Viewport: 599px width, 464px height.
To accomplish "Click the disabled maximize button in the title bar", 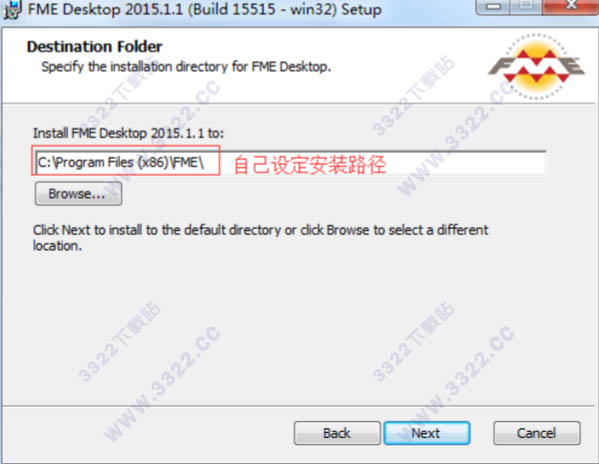I will pyautogui.click(x=526, y=6).
